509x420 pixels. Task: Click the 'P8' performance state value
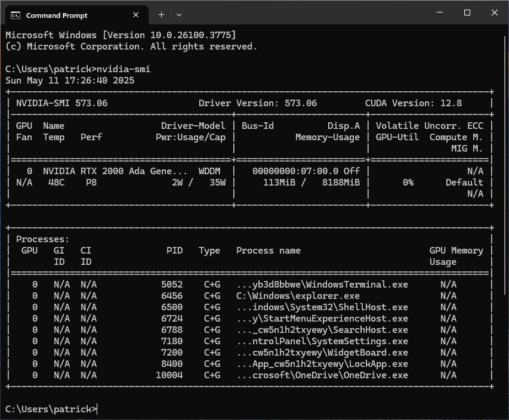pyautogui.click(x=91, y=183)
